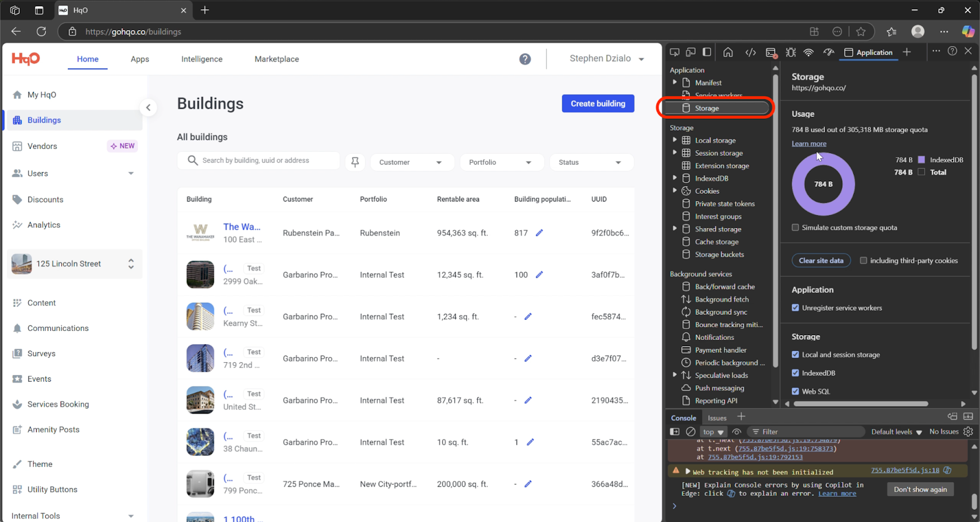Click the help question mark icon
This screenshot has height=522, width=980.
point(525,59)
